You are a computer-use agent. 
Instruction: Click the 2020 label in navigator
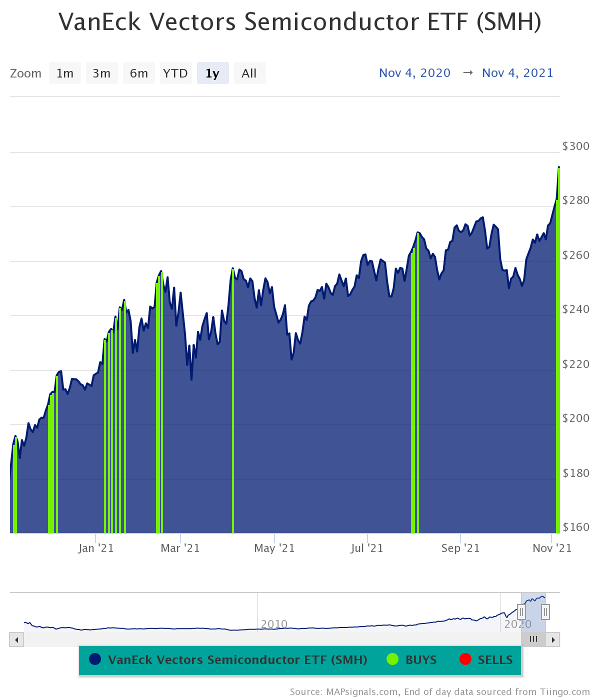pos(518,624)
